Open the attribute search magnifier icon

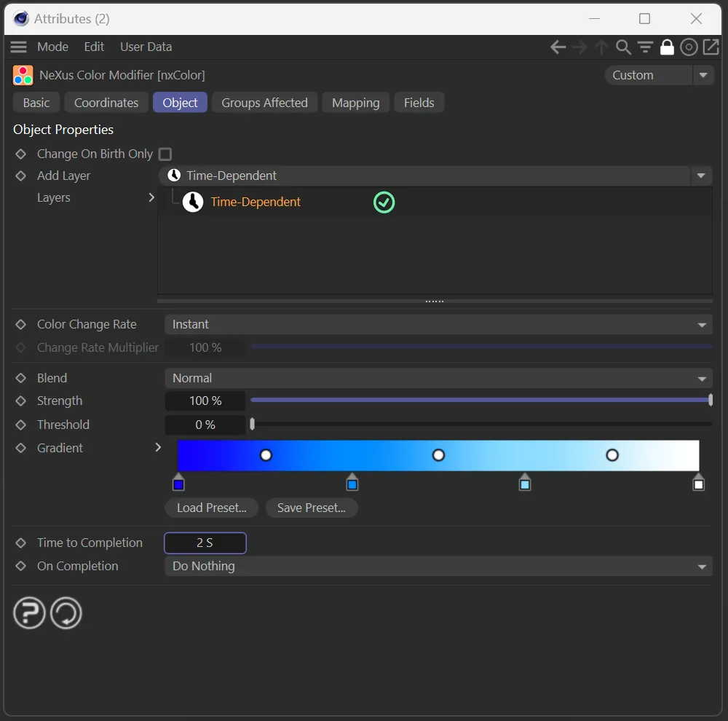[623, 47]
